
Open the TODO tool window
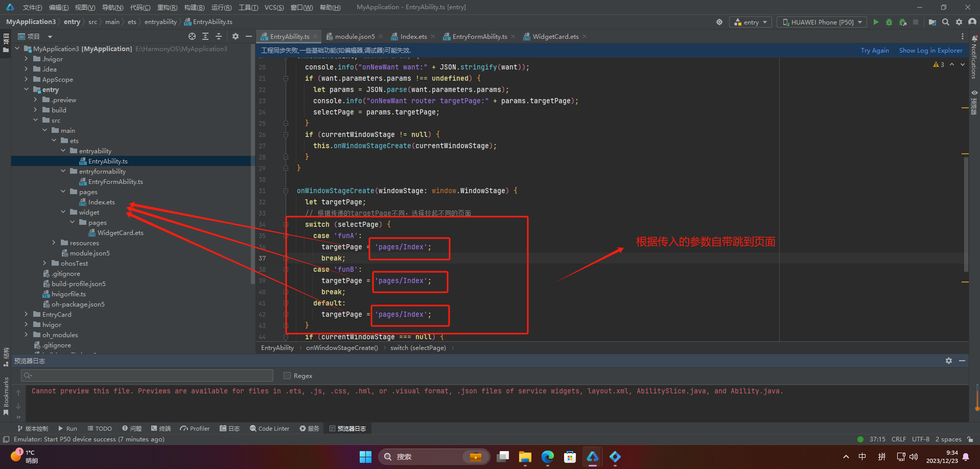100,429
